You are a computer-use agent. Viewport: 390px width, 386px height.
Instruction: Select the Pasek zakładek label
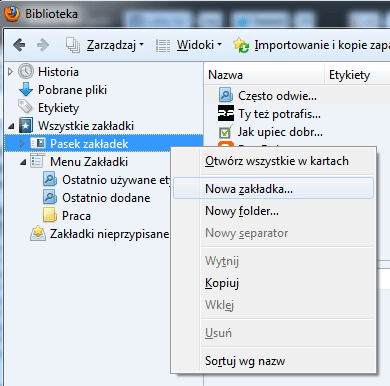pos(89,144)
